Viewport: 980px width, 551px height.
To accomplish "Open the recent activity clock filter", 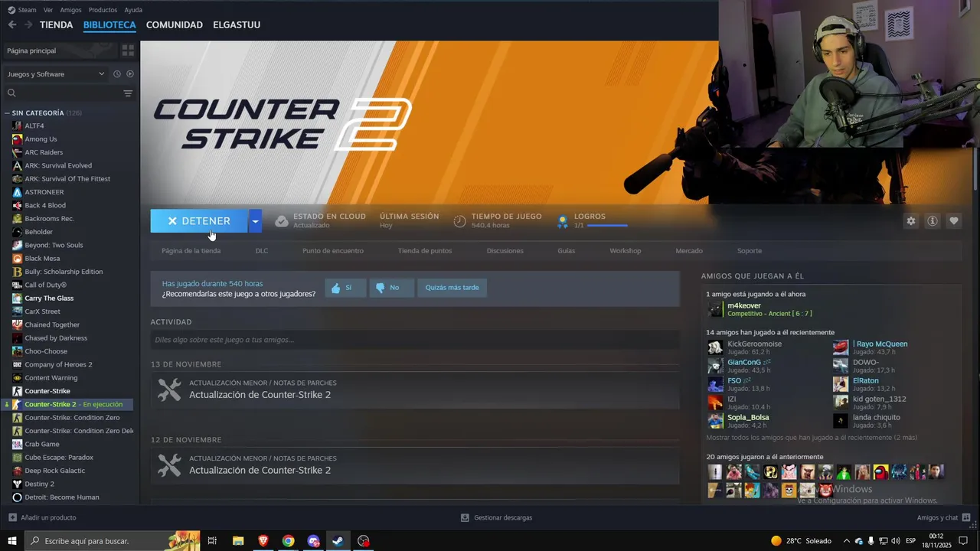I will [117, 74].
